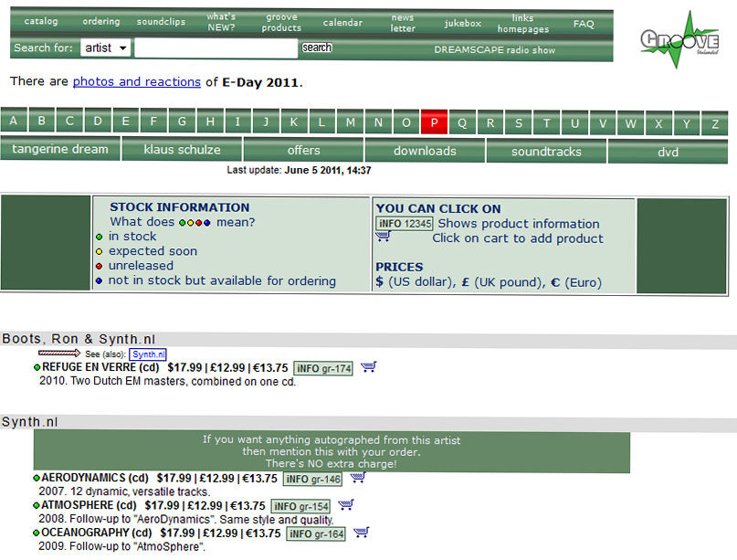
Task: Click the search button
Action: pos(317,48)
